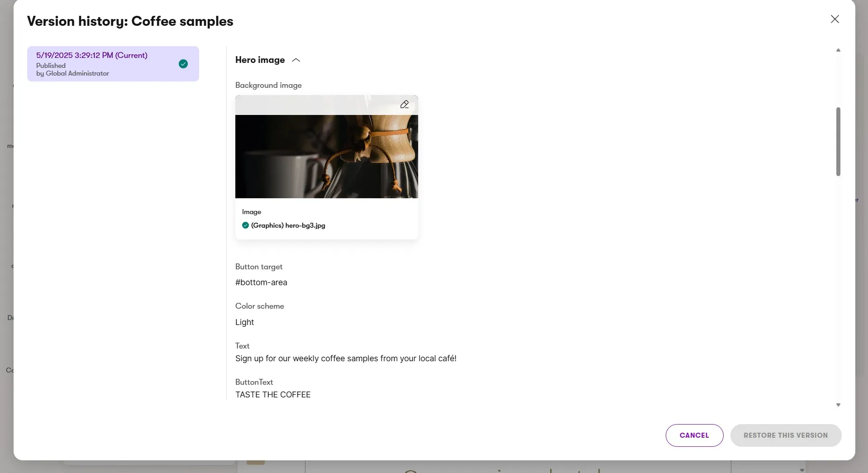Click the ButtonText label
The height and width of the screenshot is (473, 868).
coord(254,382)
